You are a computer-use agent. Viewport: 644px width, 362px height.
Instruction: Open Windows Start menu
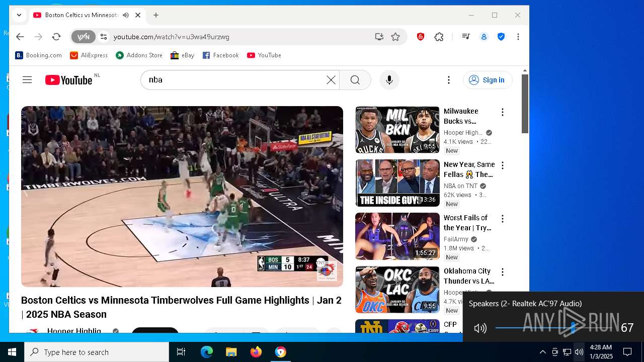click(x=12, y=352)
